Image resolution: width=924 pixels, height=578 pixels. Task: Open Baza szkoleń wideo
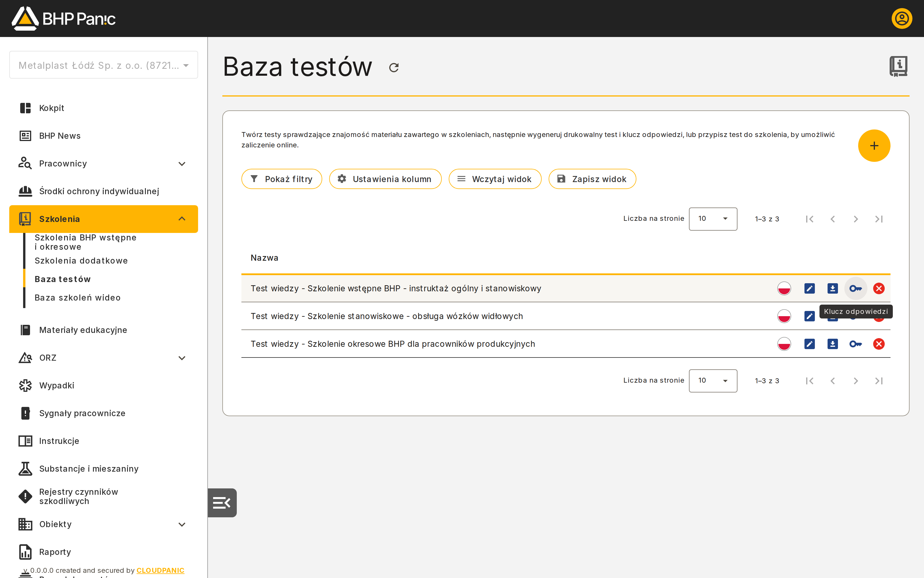(x=77, y=298)
